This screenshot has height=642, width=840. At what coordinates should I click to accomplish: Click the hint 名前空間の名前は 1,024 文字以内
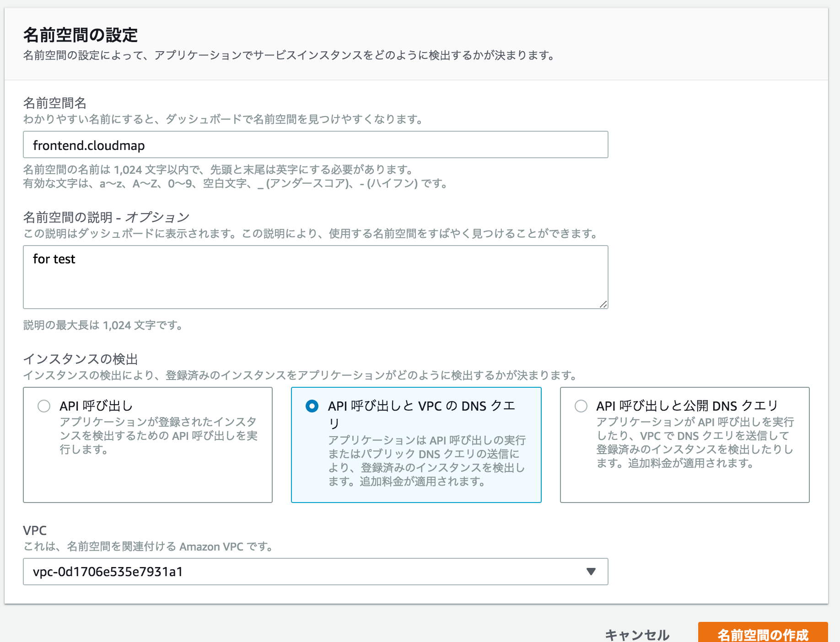coord(218,170)
